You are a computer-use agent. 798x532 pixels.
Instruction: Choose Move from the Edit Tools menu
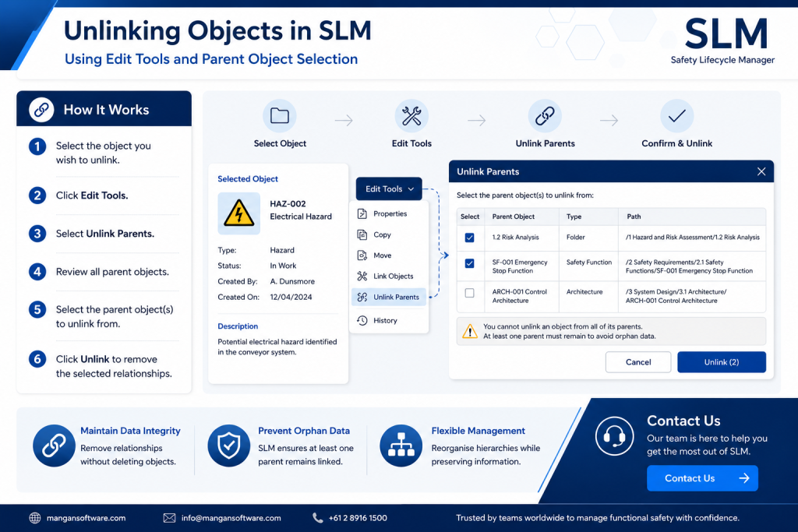click(x=389, y=255)
